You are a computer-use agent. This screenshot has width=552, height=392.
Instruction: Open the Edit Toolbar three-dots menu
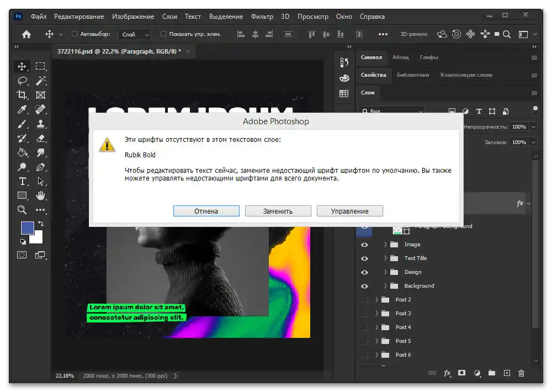40,210
